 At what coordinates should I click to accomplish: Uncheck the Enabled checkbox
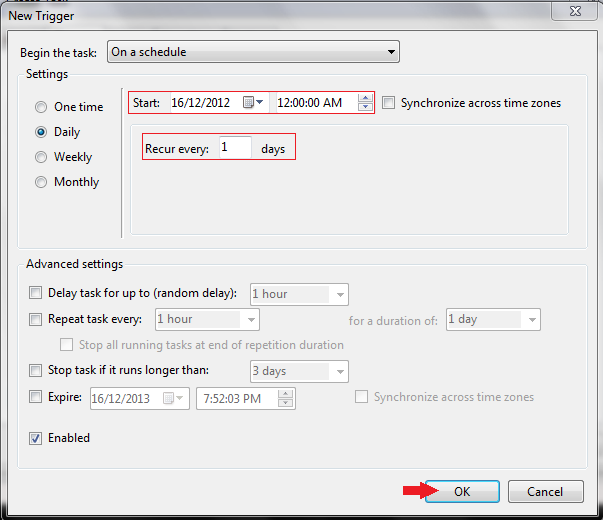tap(35, 438)
